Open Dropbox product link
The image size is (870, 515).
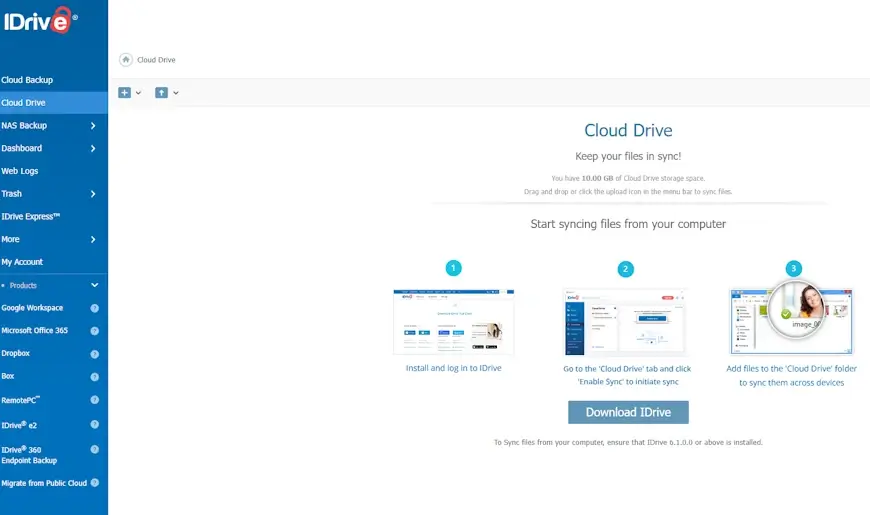click(16, 353)
